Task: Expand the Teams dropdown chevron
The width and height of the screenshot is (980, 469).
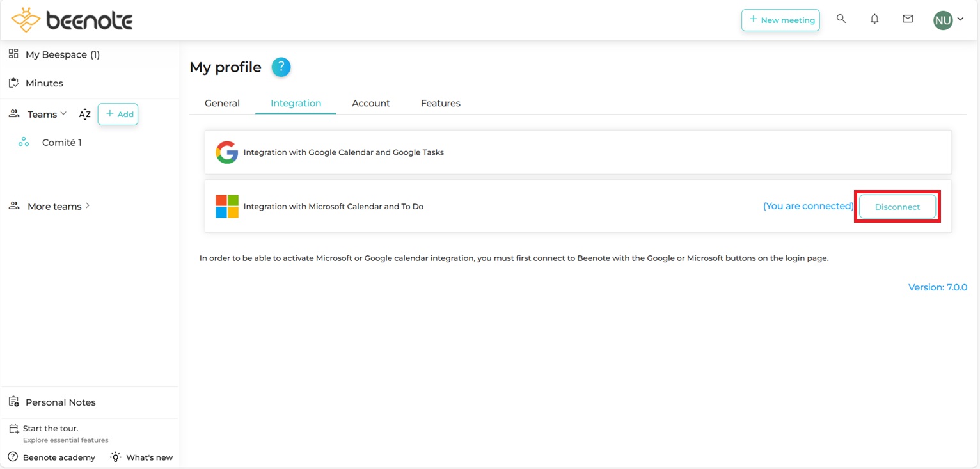Action: (63, 114)
